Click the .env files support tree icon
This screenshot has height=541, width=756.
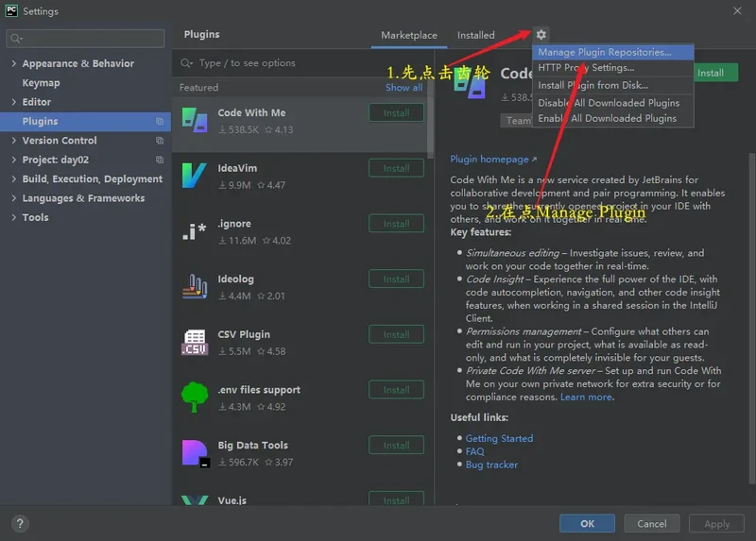coord(195,397)
